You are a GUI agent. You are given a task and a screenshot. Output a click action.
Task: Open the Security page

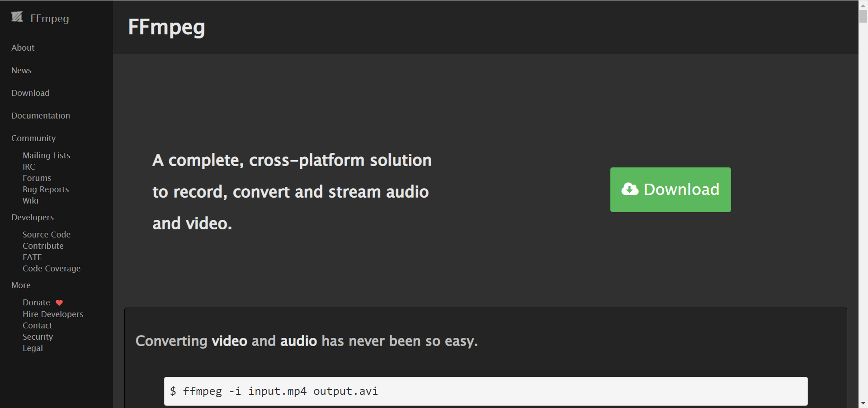pos(38,337)
